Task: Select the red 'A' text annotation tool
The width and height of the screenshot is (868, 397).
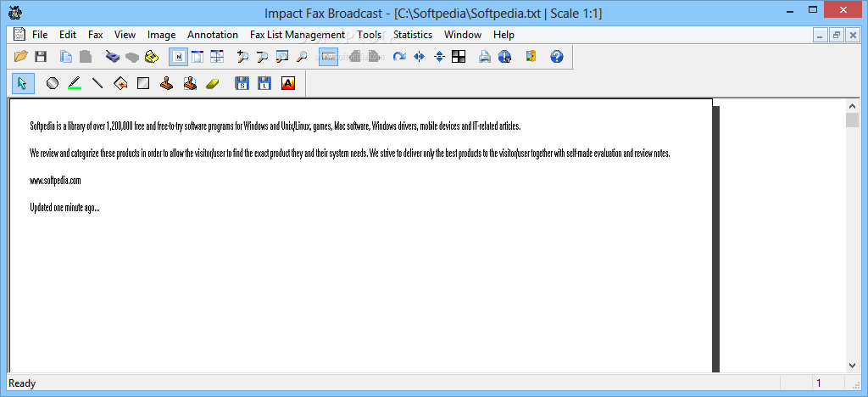Action: click(x=288, y=84)
